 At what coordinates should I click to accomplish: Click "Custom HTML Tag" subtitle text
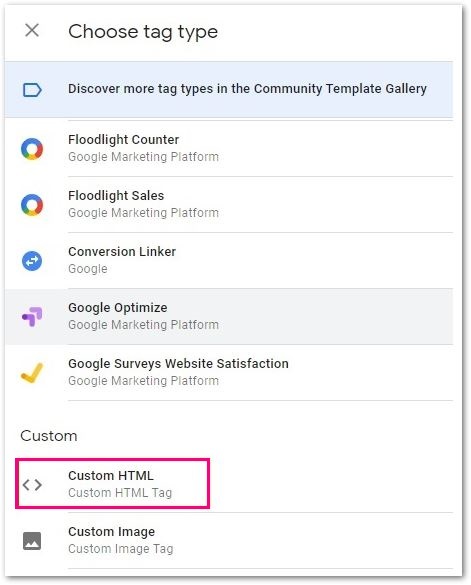[120, 493]
